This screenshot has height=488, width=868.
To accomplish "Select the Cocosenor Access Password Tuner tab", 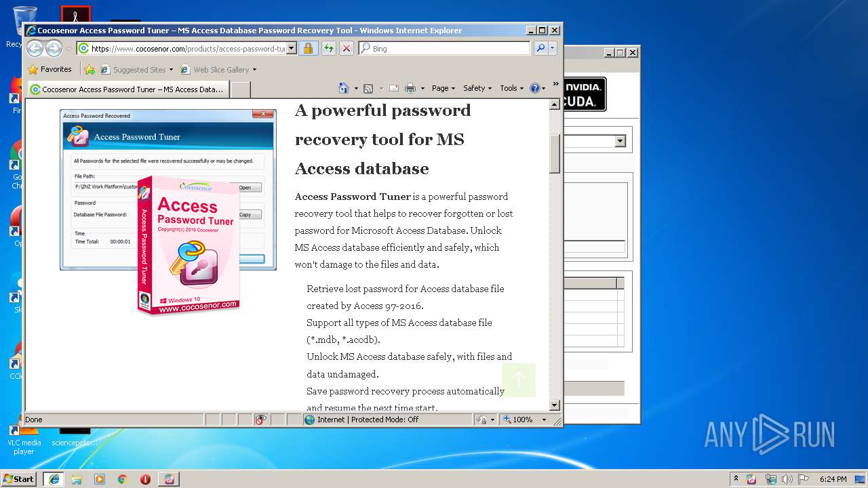I will (127, 89).
